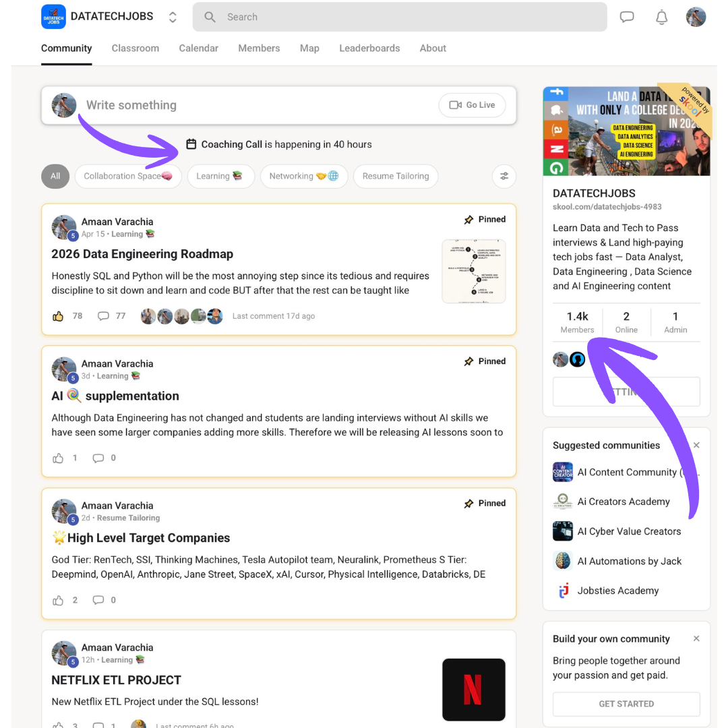Open comments on High Level Target Companies
Image resolution: width=728 pixels, height=728 pixels.
(98, 600)
